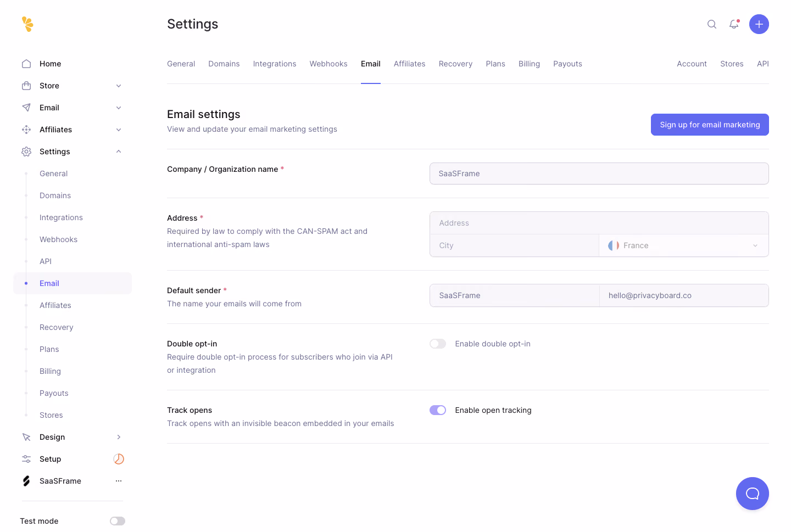The width and height of the screenshot is (791, 532).
Task: Expand the Store sidebar menu
Action: [119, 86]
